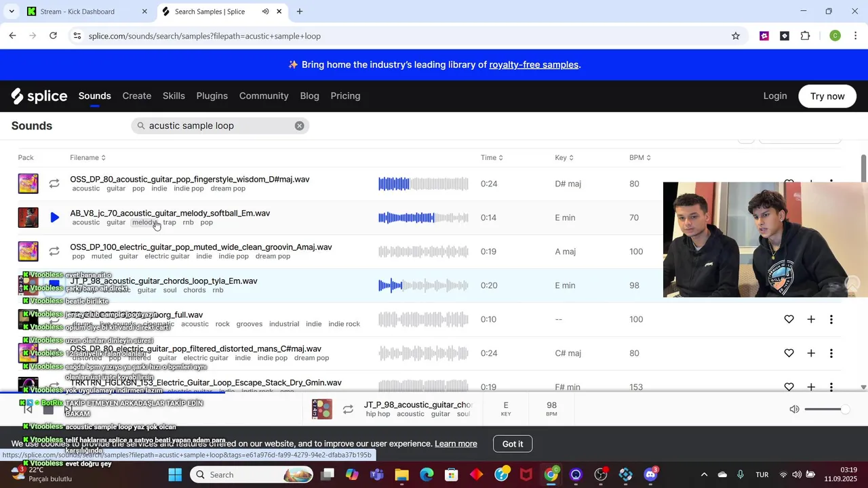
Task: Click loop icon of OSS_DP_100 electric guitar muted sample
Action: tap(54, 251)
